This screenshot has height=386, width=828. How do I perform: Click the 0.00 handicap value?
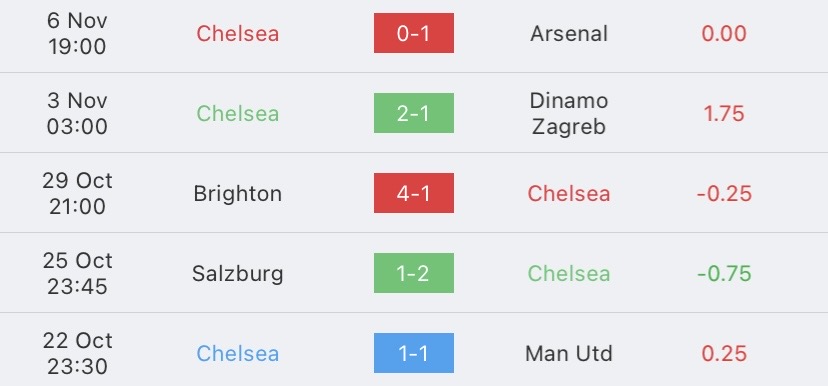(x=724, y=34)
